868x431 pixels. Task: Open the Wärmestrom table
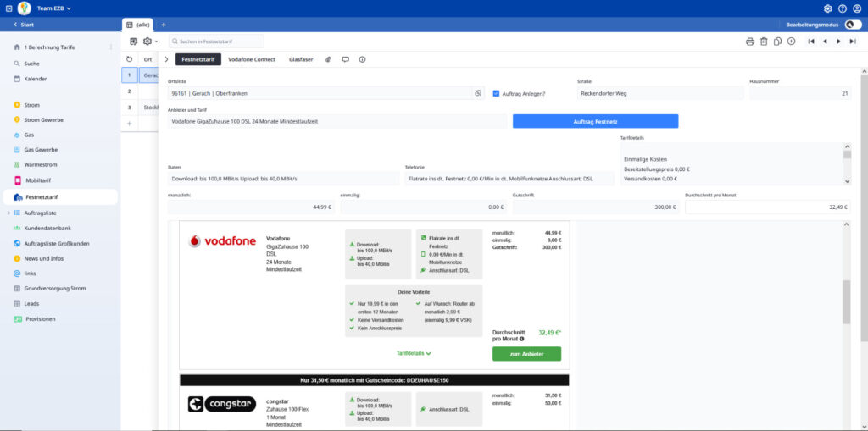coord(41,165)
